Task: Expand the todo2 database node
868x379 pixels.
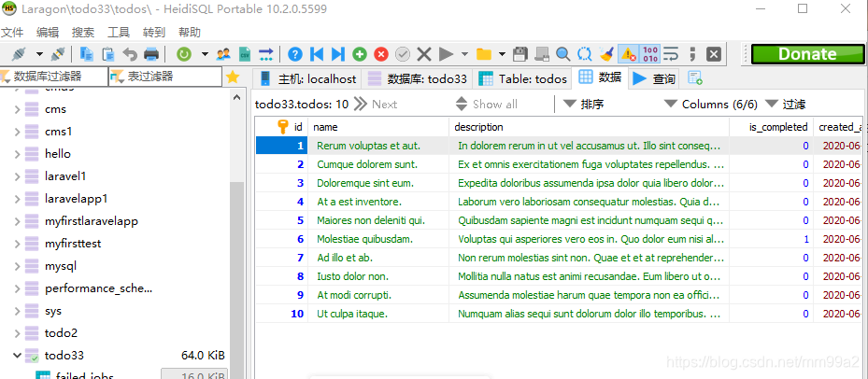Action: pos(17,333)
